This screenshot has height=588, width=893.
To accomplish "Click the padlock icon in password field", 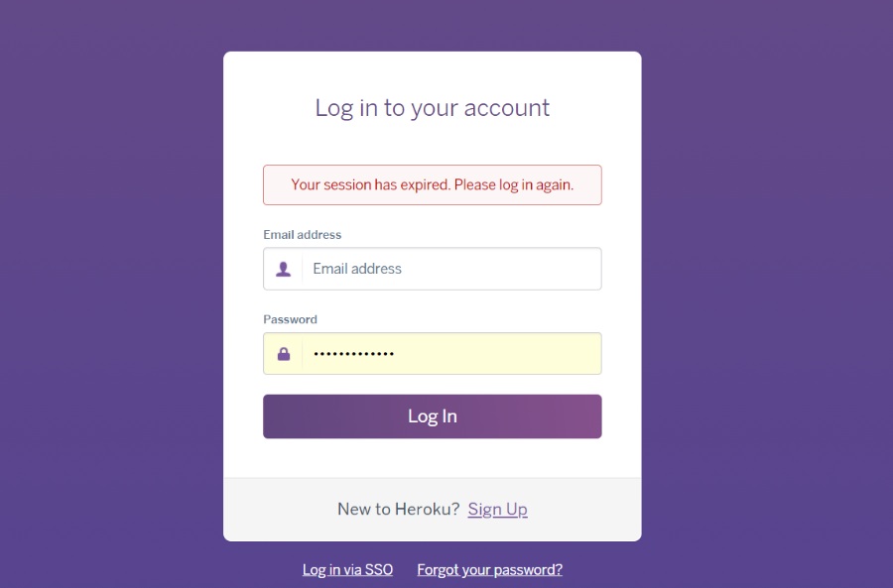I will (283, 354).
